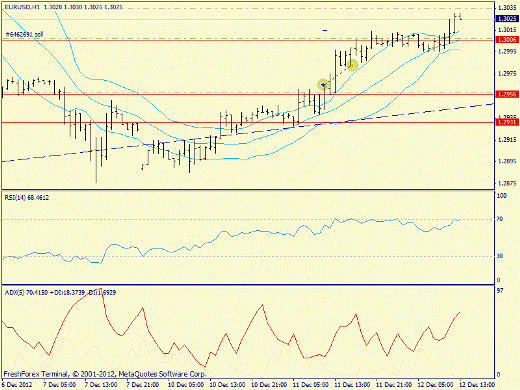
Task: Click the 11 Dec 21:00 time axis label
Action: (x=394, y=385)
